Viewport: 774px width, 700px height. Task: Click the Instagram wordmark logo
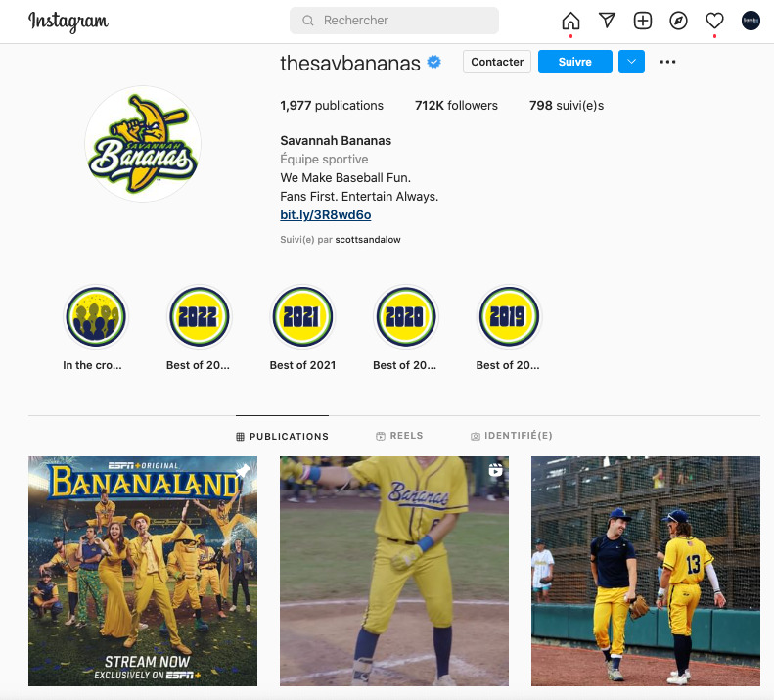click(x=68, y=22)
